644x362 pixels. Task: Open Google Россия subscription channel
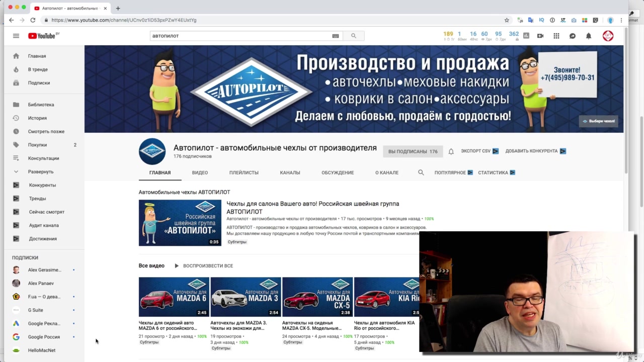(44, 337)
